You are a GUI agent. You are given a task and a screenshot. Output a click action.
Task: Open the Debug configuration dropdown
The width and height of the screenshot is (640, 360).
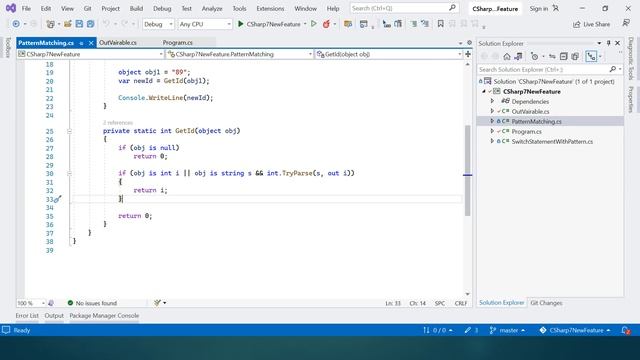click(158, 24)
